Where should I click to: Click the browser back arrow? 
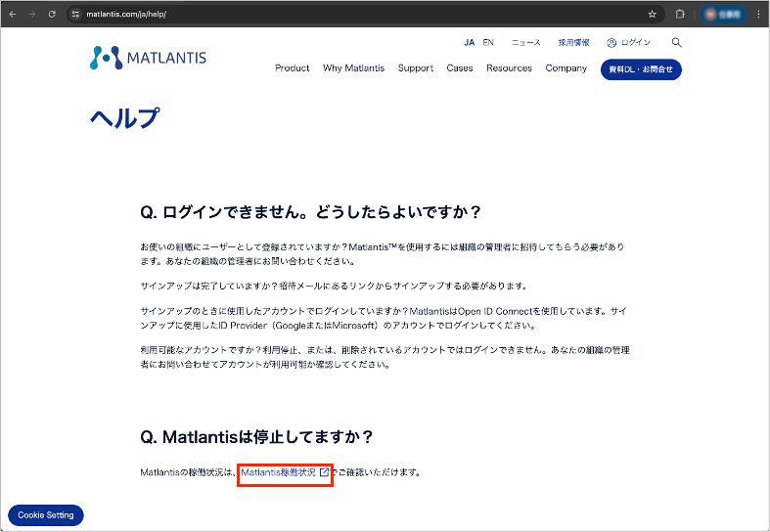[x=12, y=15]
